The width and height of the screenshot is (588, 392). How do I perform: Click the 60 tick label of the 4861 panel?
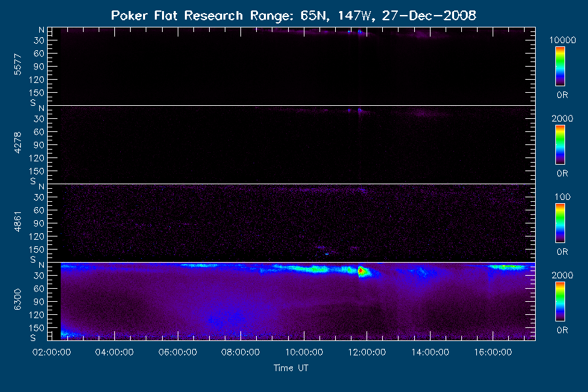[39, 210]
